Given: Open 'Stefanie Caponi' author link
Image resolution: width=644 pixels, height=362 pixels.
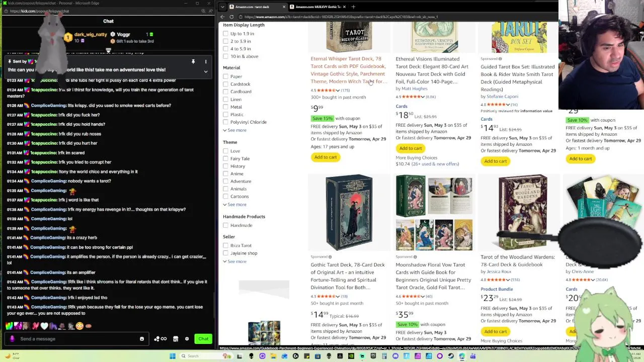Looking at the screenshot, I should 502,97.
